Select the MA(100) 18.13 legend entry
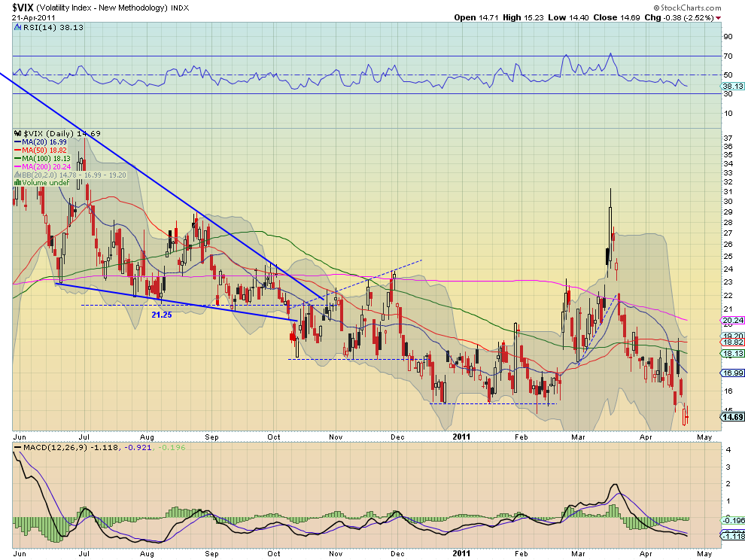 tap(42, 158)
